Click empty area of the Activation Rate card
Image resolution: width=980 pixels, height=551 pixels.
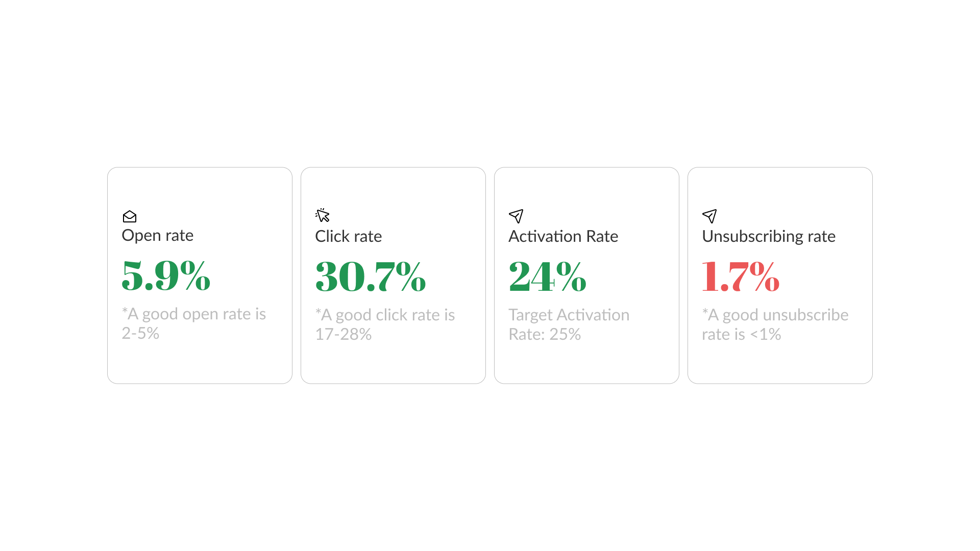coord(586,363)
